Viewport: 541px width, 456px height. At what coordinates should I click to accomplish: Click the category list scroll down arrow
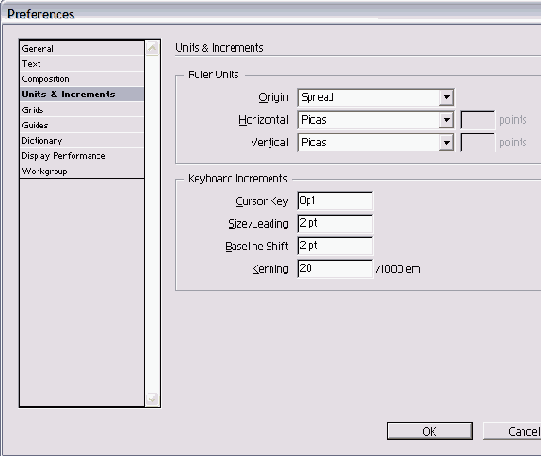click(x=152, y=399)
